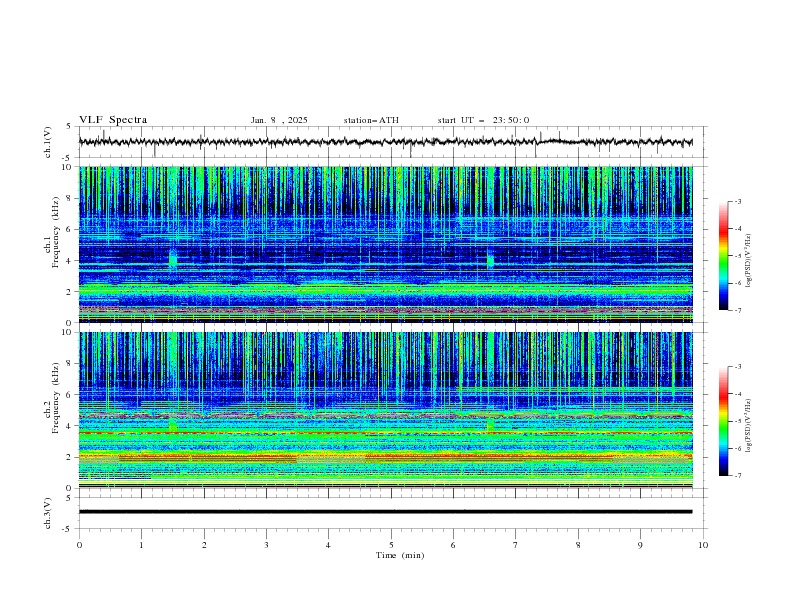Click the "-6" label on ch.2 colorbar
Screen dimensions: 792x612
737,448
